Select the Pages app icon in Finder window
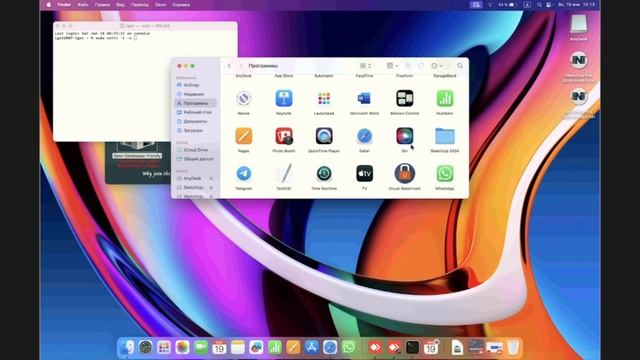The width and height of the screenshot is (640, 360). pos(244,136)
